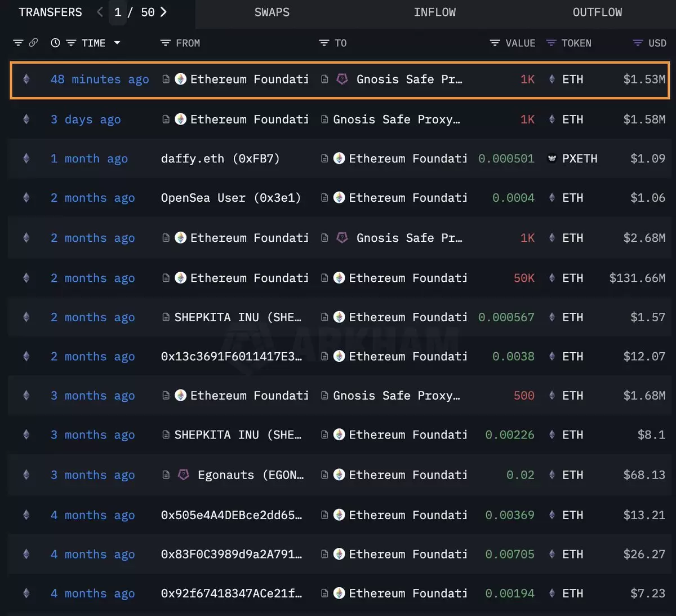Click contract document icon before Gnosis Safe Proxy, 3 days row
Viewport: 676px width, 616px height.
click(324, 119)
